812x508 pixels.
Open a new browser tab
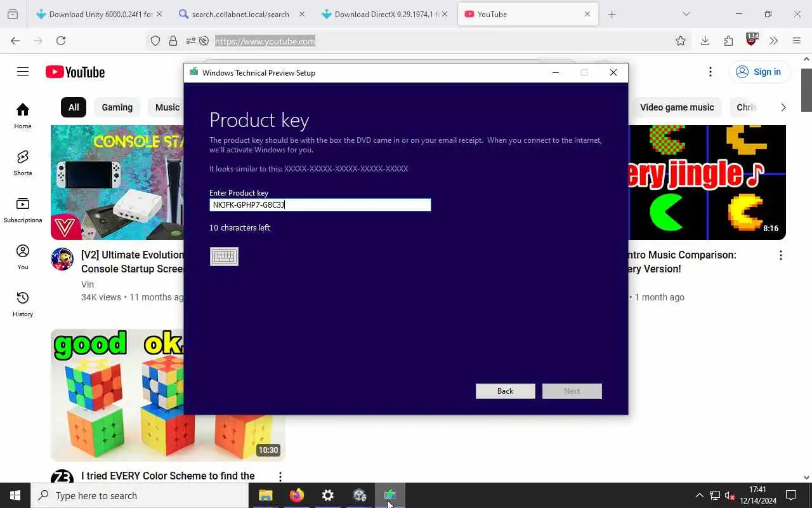pos(612,14)
